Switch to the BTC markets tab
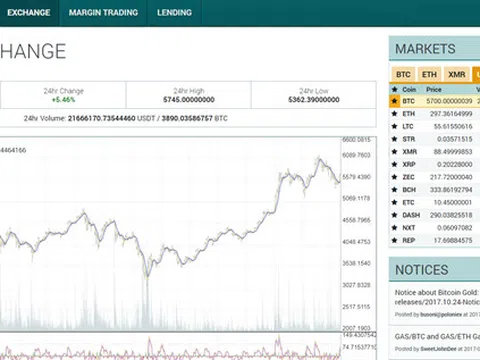 403,74
